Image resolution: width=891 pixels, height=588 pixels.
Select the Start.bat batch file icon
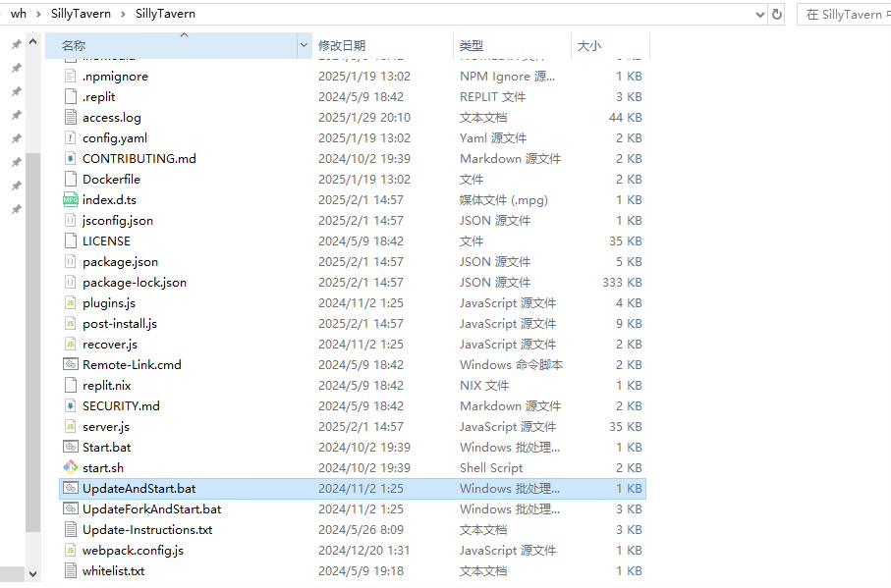(x=71, y=448)
